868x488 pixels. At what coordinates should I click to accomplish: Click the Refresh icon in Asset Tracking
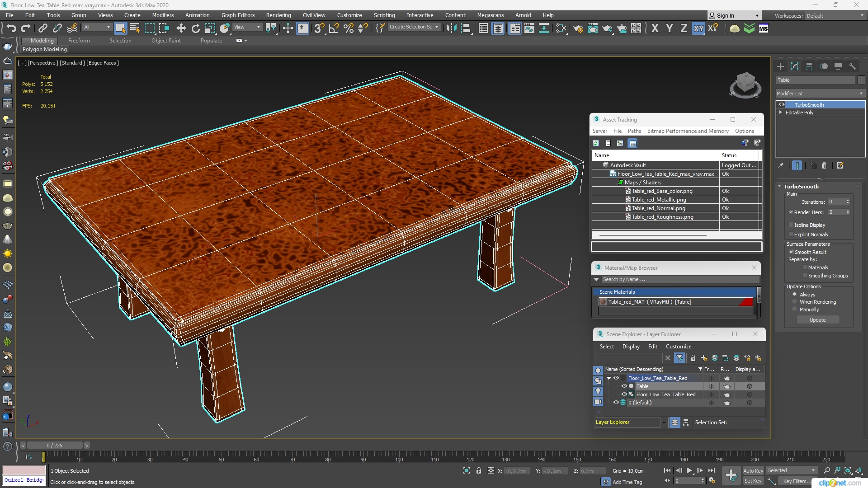coord(596,143)
